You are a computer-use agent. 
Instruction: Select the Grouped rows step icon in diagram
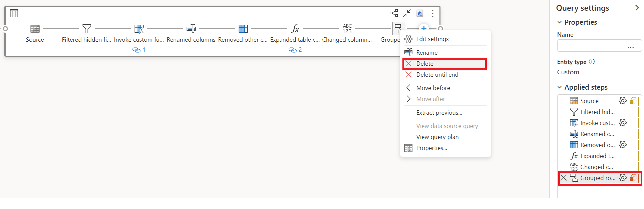[399, 28]
